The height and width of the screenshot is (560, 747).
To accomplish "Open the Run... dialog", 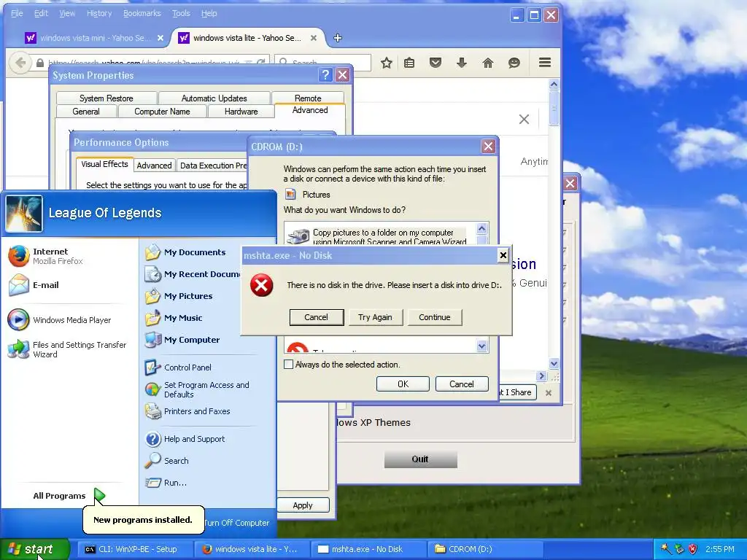I will click(x=166, y=483).
